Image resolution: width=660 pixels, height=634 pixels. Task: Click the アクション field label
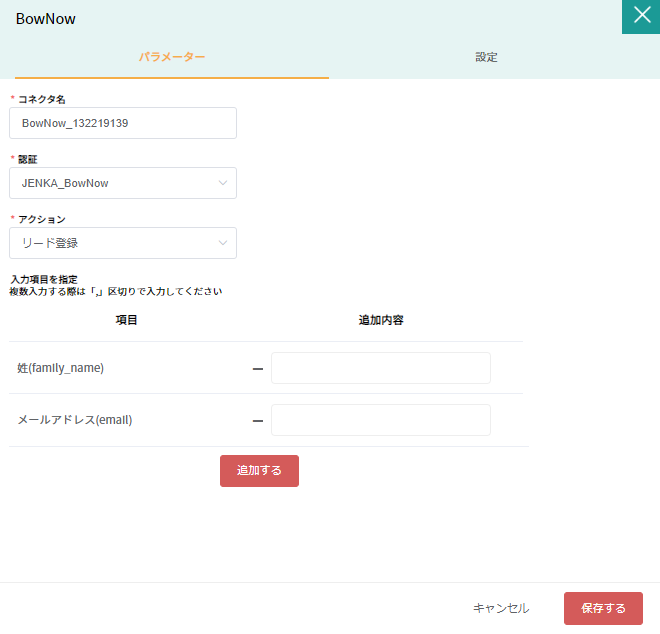(42, 219)
